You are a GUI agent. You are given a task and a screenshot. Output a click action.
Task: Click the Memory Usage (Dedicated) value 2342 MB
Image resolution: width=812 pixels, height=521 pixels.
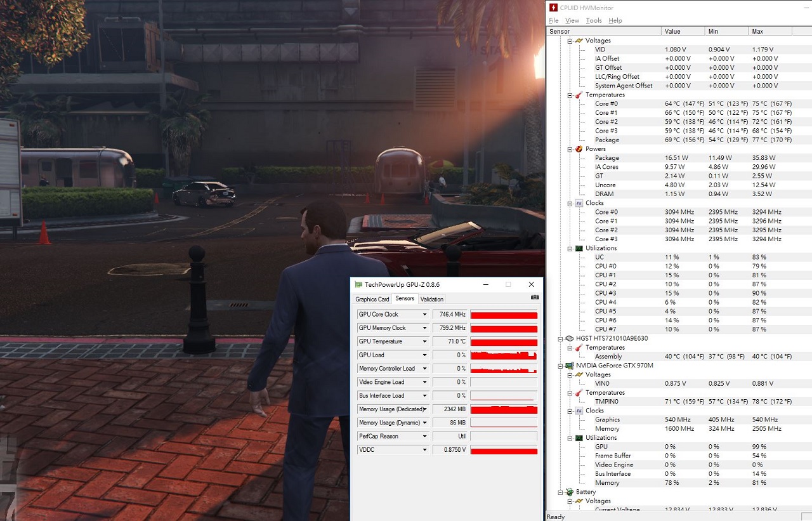(450, 409)
